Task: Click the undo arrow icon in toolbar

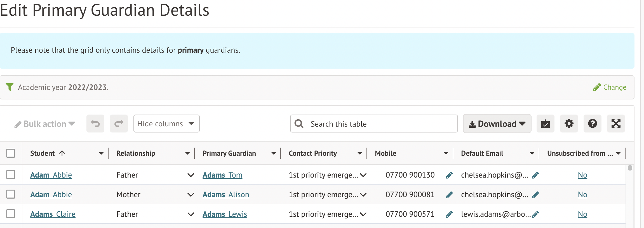Action: pos(95,124)
